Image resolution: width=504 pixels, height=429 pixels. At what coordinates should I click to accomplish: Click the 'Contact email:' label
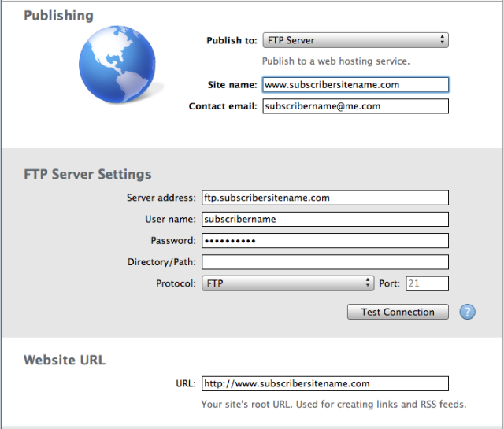tap(223, 106)
